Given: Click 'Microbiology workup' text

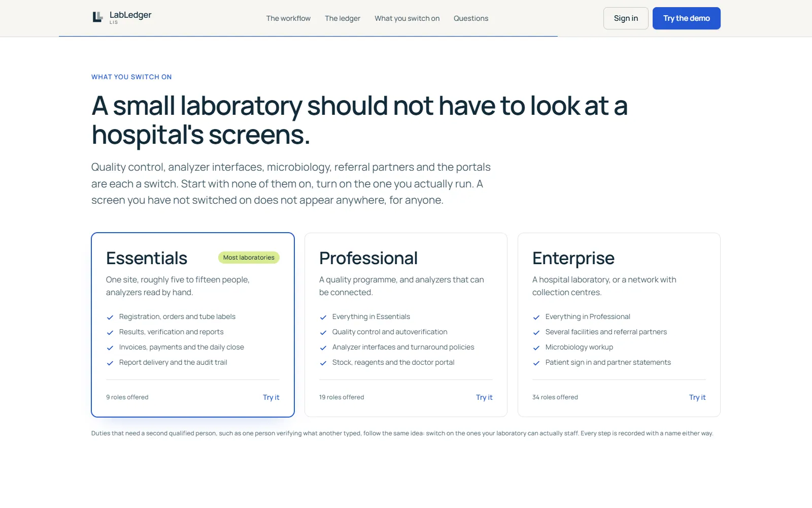Looking at the screenshot, I should tap(579, 347).
